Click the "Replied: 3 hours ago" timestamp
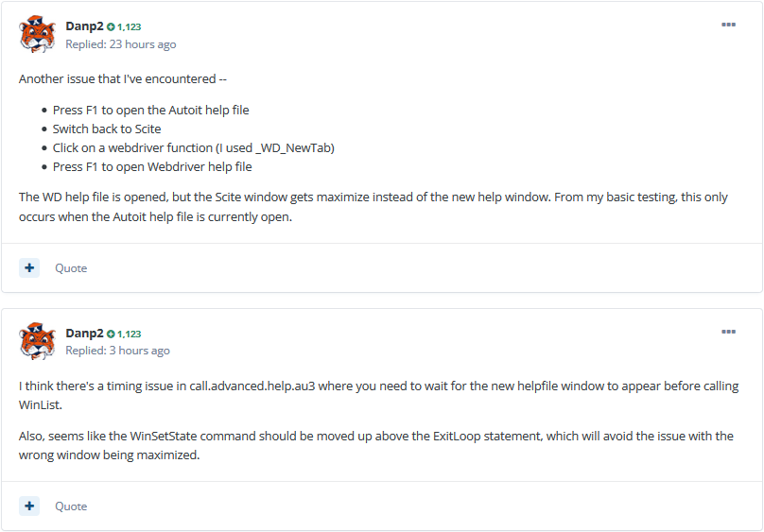The height and width of the screenshot is (532, 764). (x=117, y=351)
